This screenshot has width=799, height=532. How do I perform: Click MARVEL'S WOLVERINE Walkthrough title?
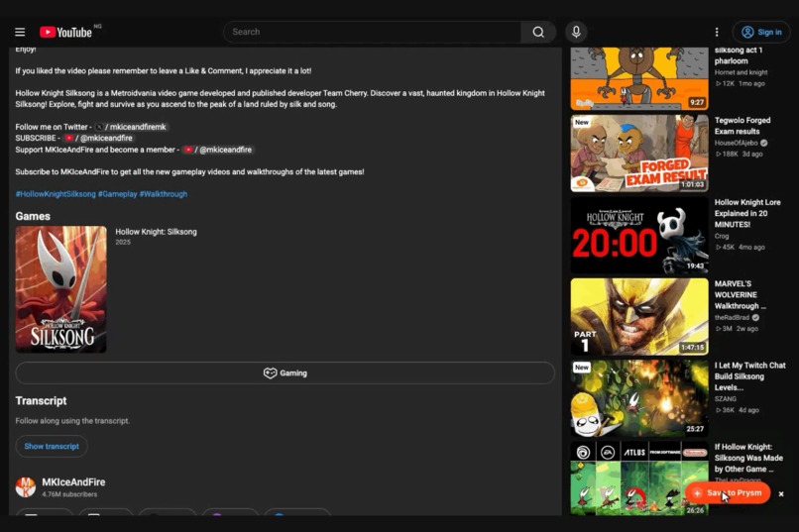pos(740,295)
